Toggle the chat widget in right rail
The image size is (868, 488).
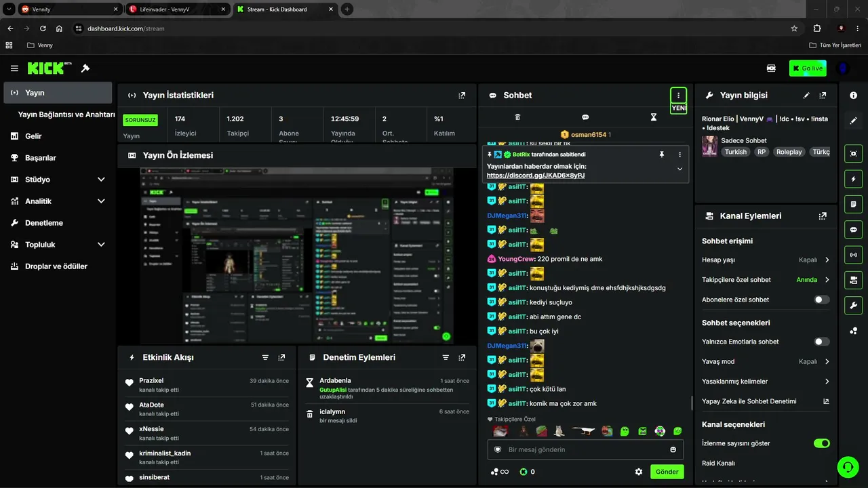click(854, 229)
